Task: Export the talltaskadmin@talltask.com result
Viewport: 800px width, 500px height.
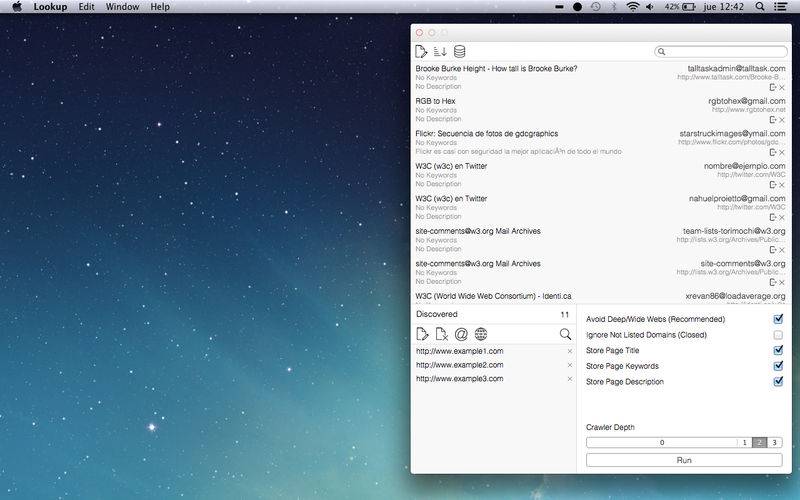Action: pyautogui.click(x=773, y=87)
